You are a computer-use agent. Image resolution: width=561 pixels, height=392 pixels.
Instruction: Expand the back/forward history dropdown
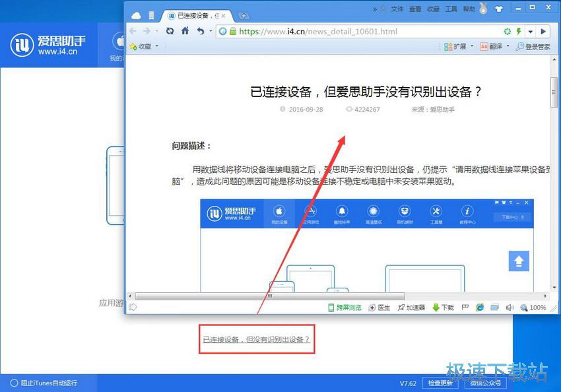pyautogui.click(x=156, y=32)
